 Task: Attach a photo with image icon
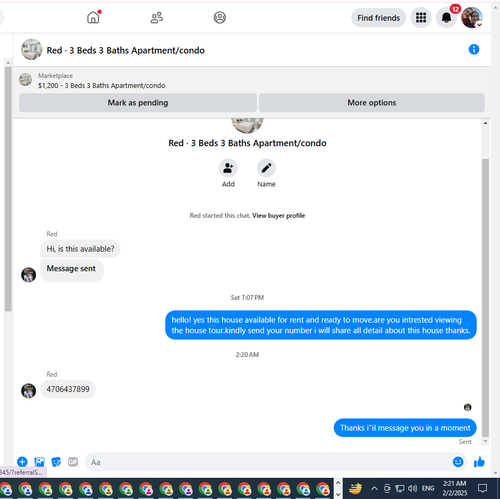[39, 462]
